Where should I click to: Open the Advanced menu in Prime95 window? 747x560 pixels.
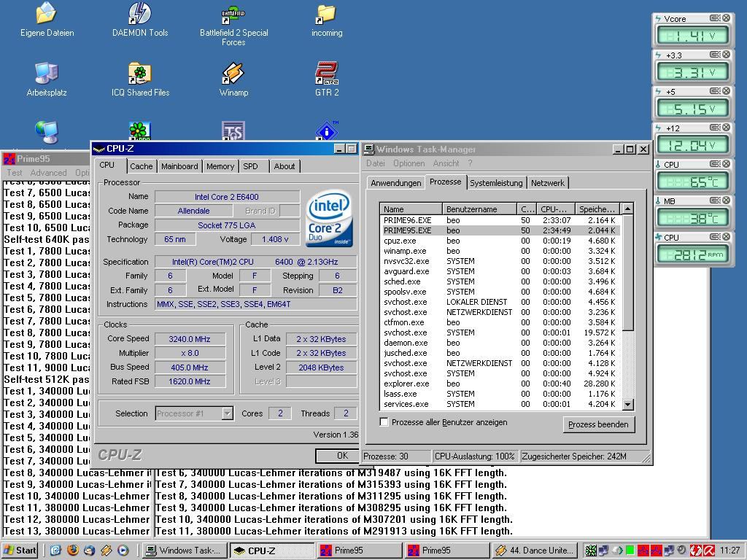tap(49, 172)
